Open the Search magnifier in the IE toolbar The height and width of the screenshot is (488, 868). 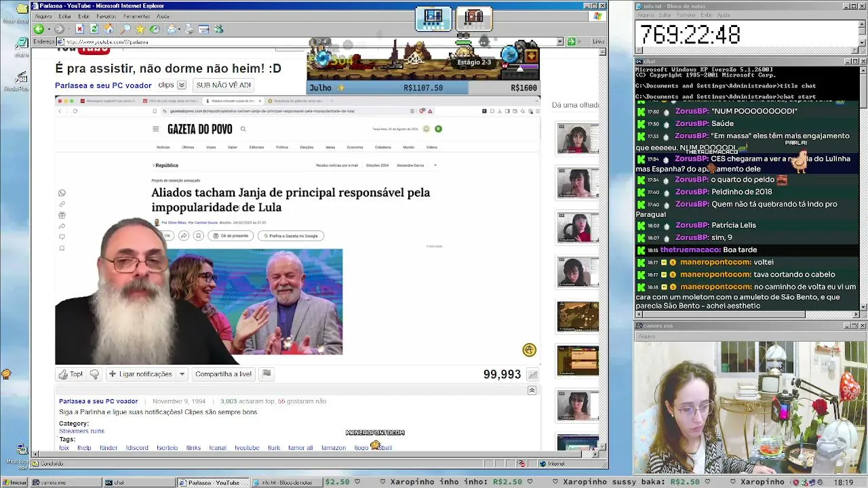tap(125, 29)
